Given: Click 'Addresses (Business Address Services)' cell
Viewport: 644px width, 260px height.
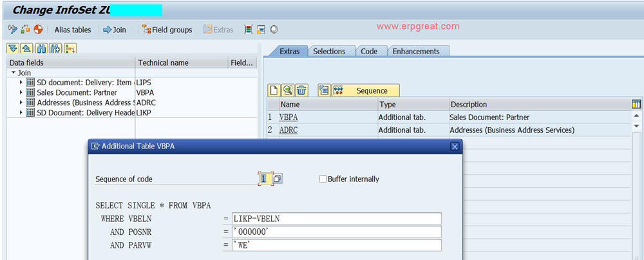Looking at the screenshot, I should pyautogui.click(x=539, y=130).
